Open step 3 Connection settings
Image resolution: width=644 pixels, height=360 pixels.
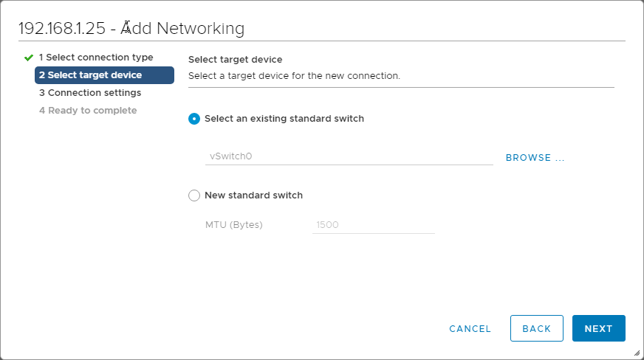tap(90, 93)
